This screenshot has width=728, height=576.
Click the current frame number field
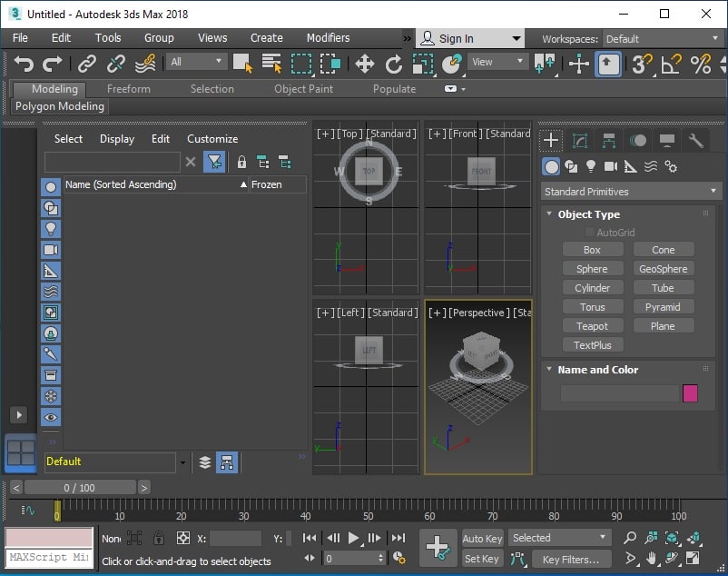point(350,559)
